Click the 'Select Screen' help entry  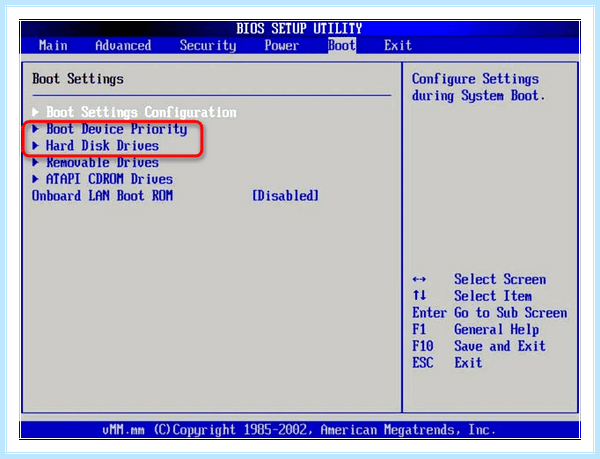pyautogui.click(x=500, y=279)
